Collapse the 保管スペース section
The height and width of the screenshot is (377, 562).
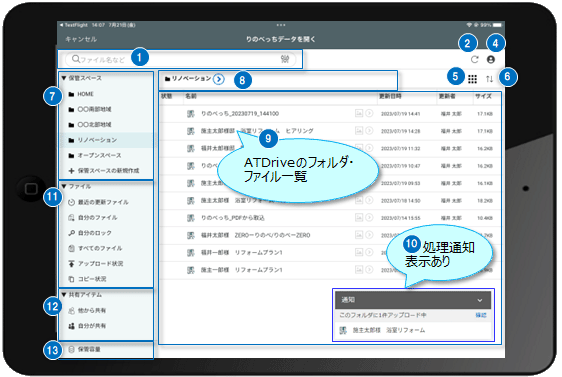click(x=64, y=78)
